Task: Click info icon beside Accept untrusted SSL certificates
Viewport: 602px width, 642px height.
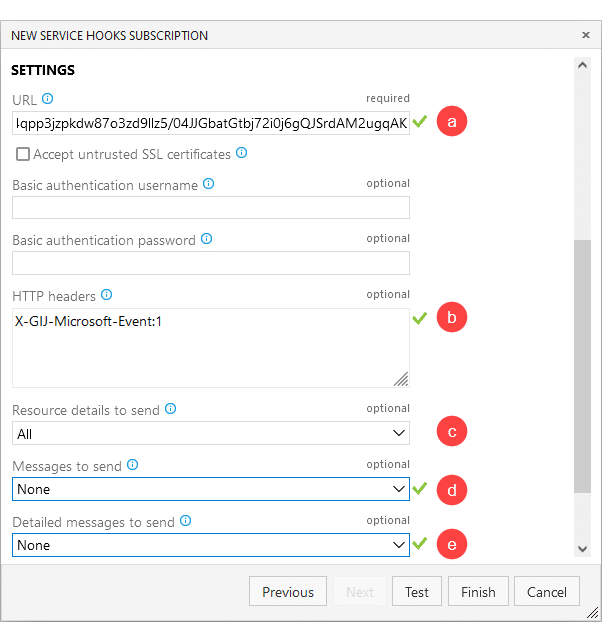Action: [242, 153]
